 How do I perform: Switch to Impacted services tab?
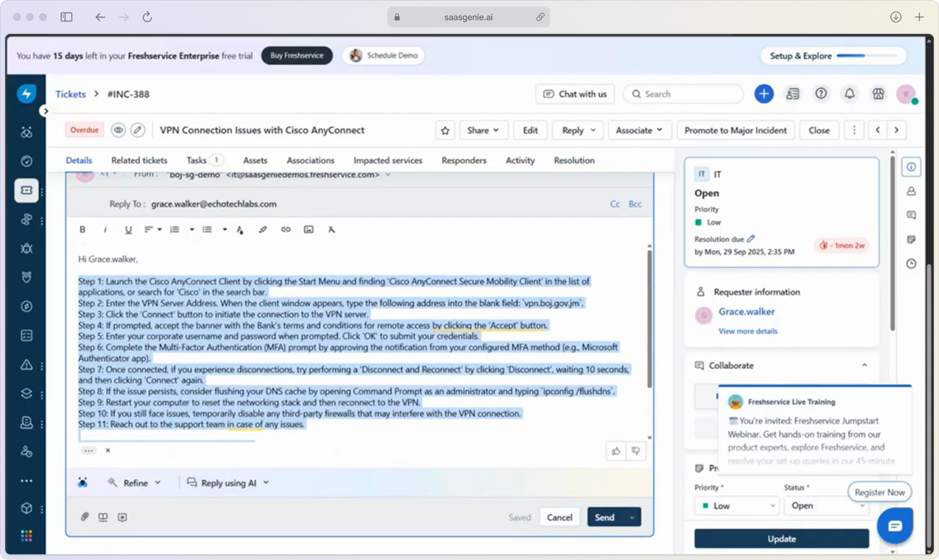coord(388,160)
